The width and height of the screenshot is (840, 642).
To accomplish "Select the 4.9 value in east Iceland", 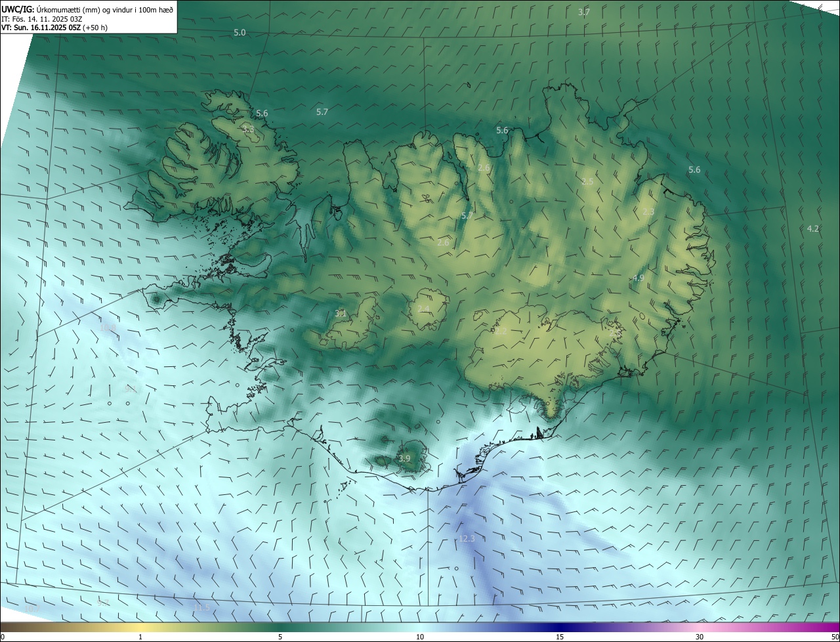I will pyautogui.click(x=638, y=278).
